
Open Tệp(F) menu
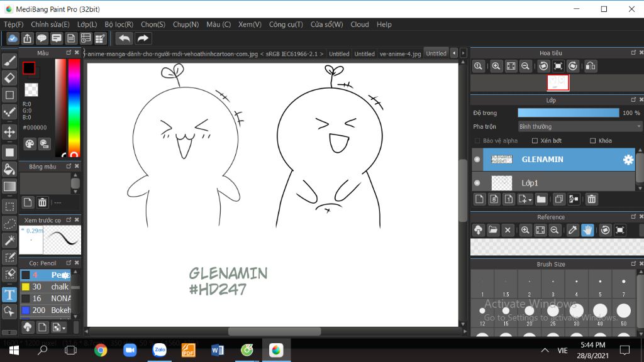(14, 25)
